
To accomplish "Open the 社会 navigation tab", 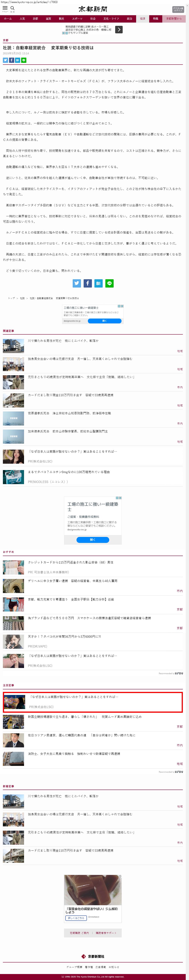I will click(x=93, y=19).
